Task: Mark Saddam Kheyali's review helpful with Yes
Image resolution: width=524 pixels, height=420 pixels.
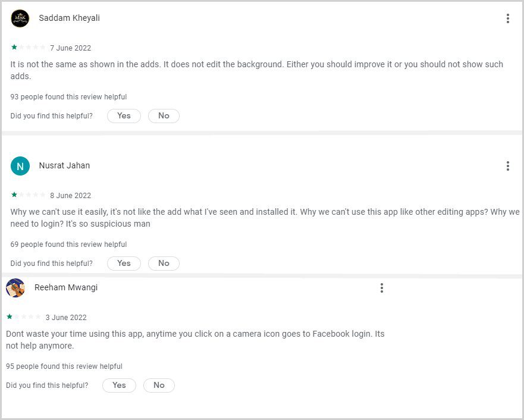Action: (x=124, y=116)
